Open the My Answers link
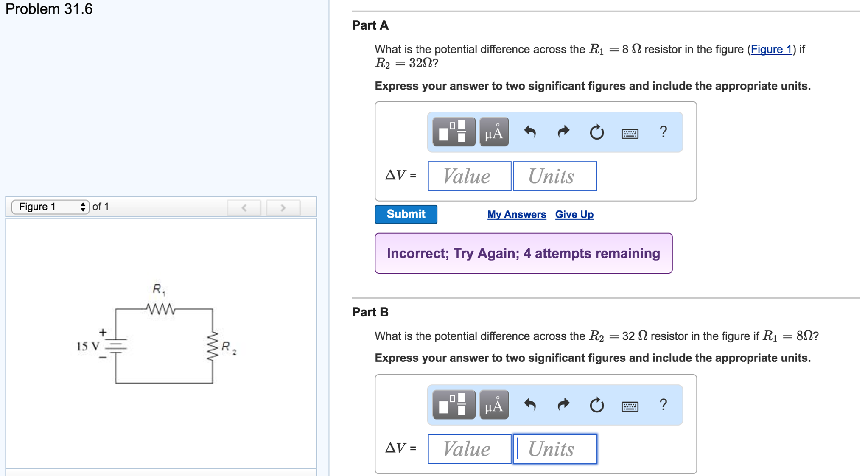Screen dimensions: 868x476 pos(516,214)
